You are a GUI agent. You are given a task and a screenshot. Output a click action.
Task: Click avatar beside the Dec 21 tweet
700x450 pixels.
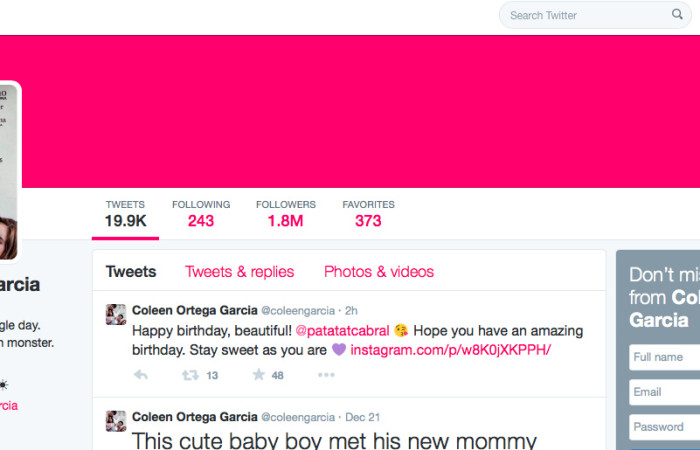[116, 421]
